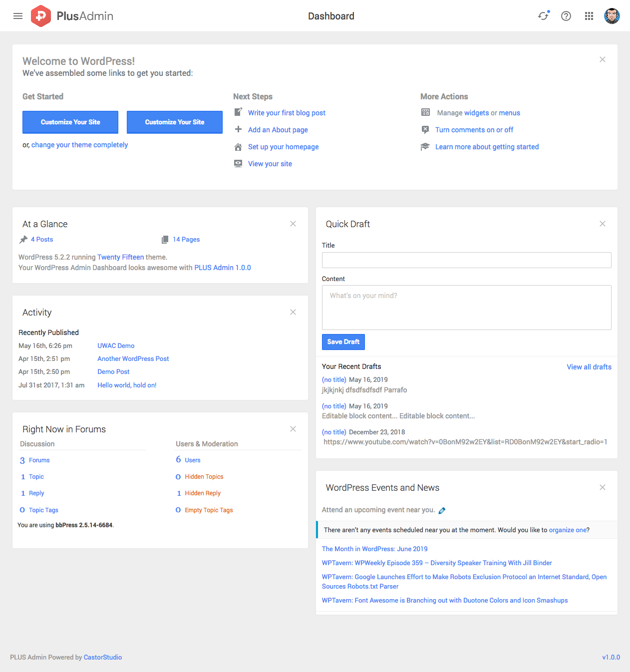Open the Empty Topic Tags link
Viewport: 630px width, 672px height.
click(x=204, y=510)
